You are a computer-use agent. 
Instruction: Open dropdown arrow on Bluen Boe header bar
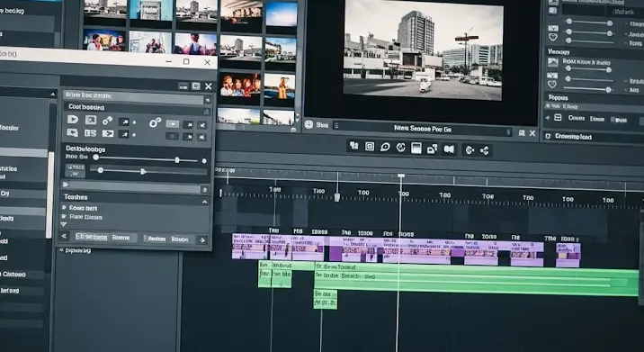(208, 100)
